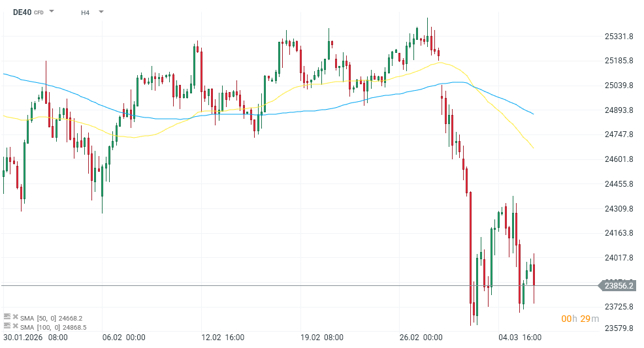Image resolution: width=644 pixels, height=348 pixels.
Task: Click the 23579.8 price axis label
Action: (619, 328)
